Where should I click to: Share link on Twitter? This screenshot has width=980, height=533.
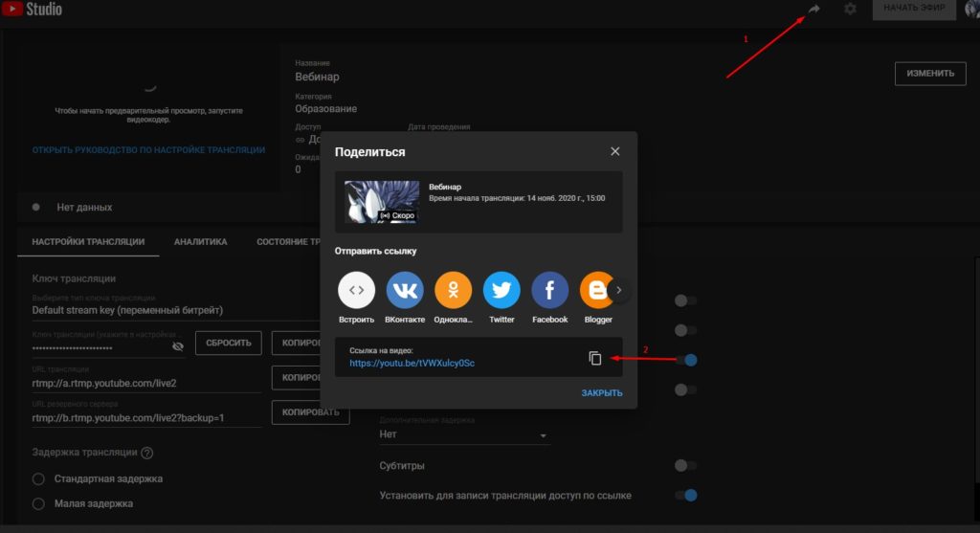pyautogui.click(x=501, y=290)
